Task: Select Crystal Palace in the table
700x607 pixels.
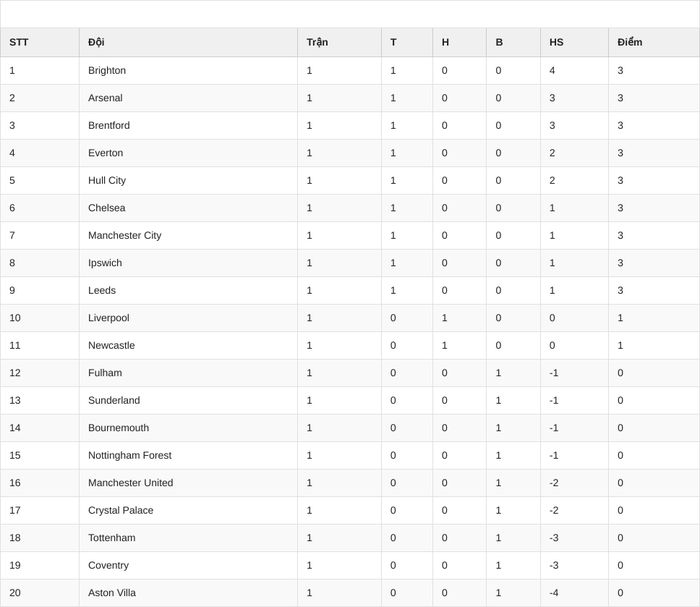Action: (121, 510)
